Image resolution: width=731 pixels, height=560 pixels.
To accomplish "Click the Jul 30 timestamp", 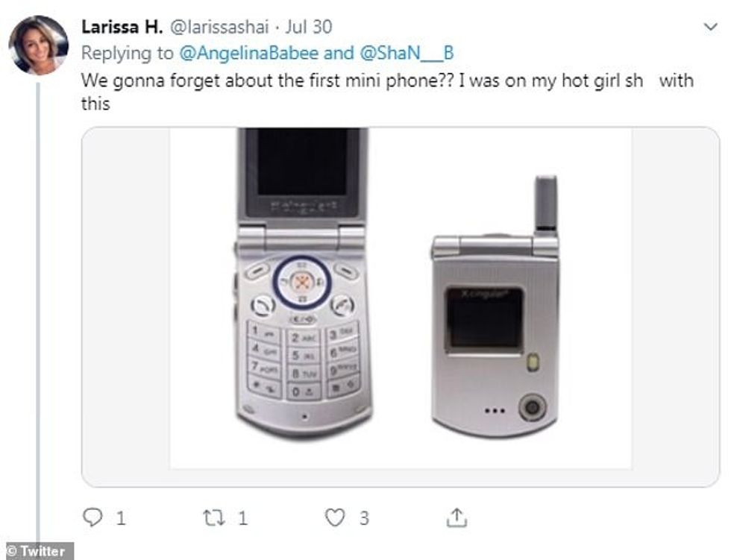I will point(308,29).
